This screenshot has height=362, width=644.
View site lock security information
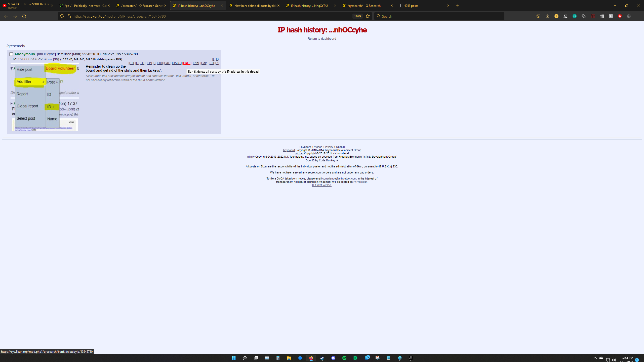(69, 16)
